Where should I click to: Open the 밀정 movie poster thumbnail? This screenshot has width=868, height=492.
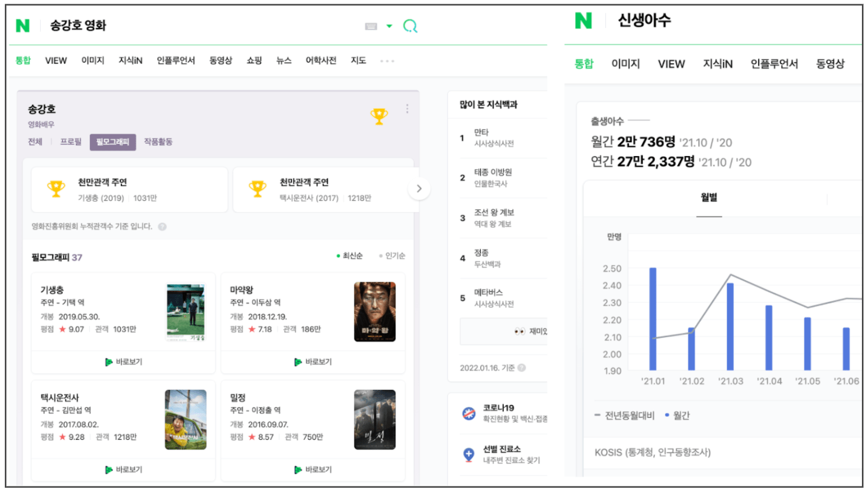point(375,420)
